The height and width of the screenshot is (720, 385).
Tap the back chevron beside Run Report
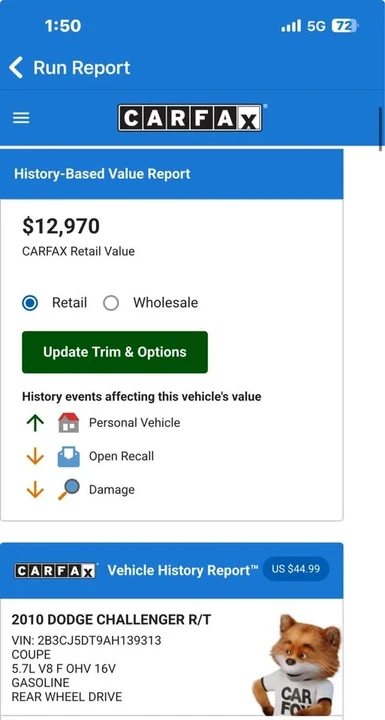pyautogui.click(x=16, y=68)
